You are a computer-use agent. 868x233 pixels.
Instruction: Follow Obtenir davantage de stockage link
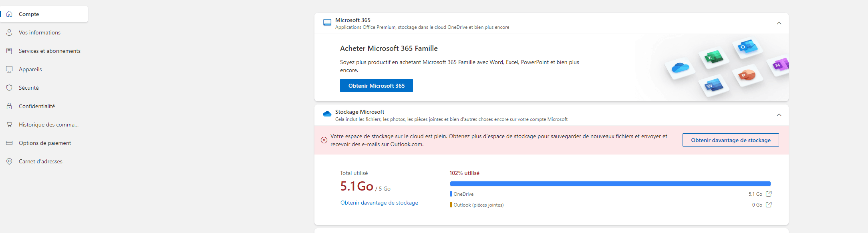[x=379, y=203]
